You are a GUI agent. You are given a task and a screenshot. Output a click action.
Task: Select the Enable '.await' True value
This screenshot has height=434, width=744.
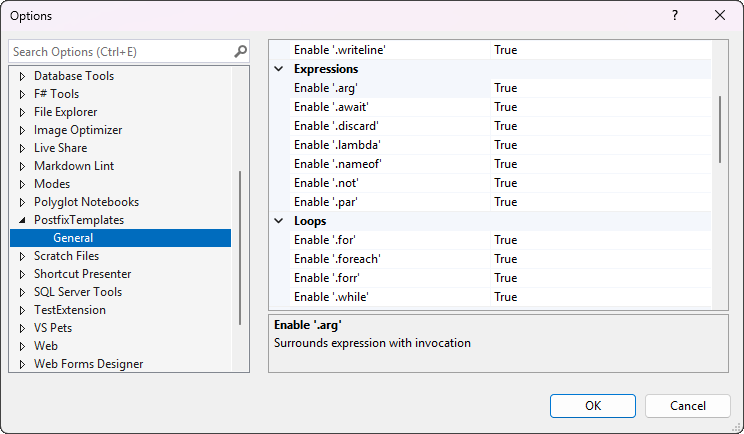click(x=505, y=107)
